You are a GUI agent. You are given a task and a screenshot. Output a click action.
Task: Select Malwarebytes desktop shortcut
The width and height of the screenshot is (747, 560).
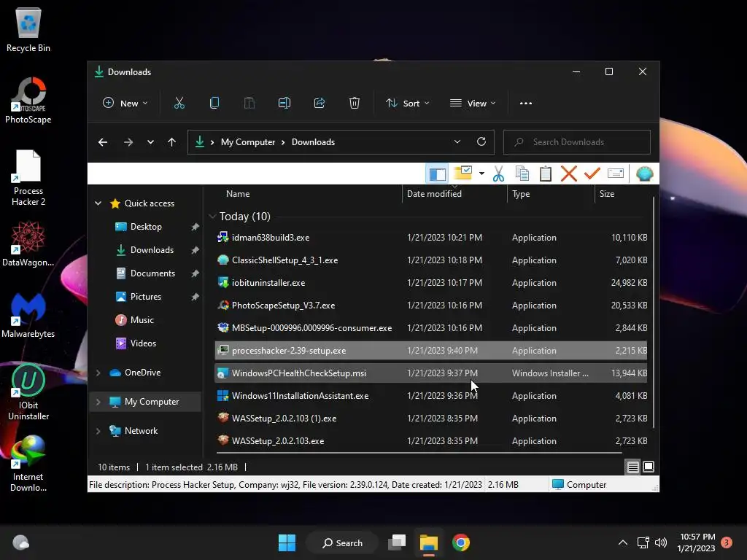point(28,315)
